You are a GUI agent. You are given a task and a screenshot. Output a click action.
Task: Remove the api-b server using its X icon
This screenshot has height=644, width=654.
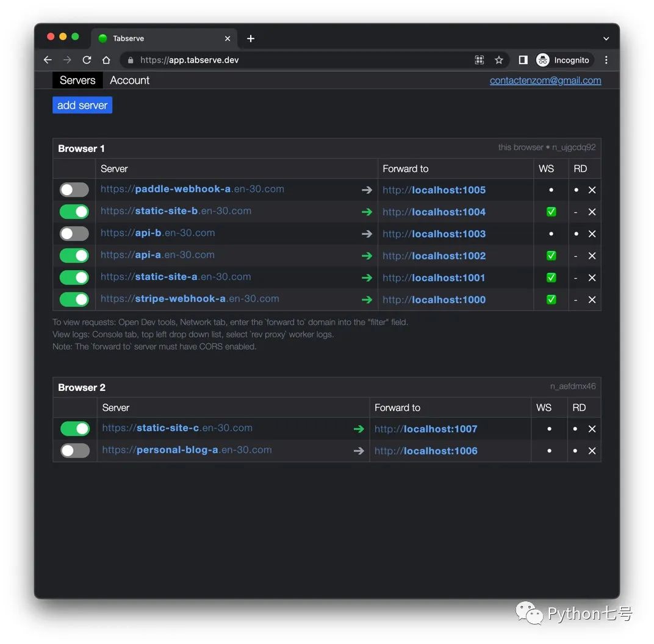592,234
